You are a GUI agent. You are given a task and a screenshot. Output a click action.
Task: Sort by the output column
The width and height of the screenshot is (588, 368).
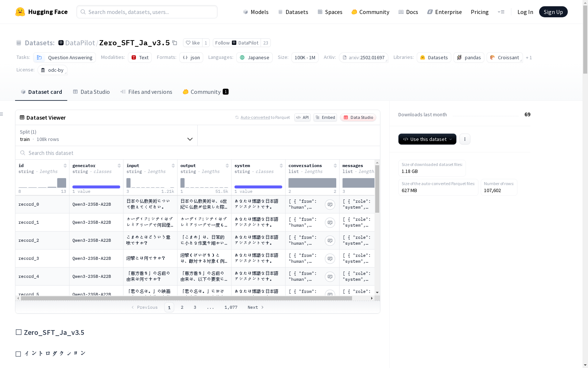(x=227, y=166)
